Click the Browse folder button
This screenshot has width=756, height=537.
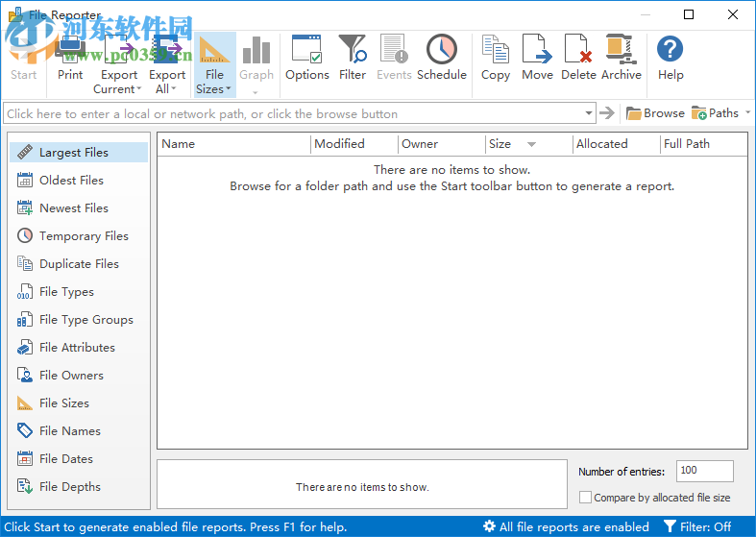pyautogui.click(x=655, y=113)
